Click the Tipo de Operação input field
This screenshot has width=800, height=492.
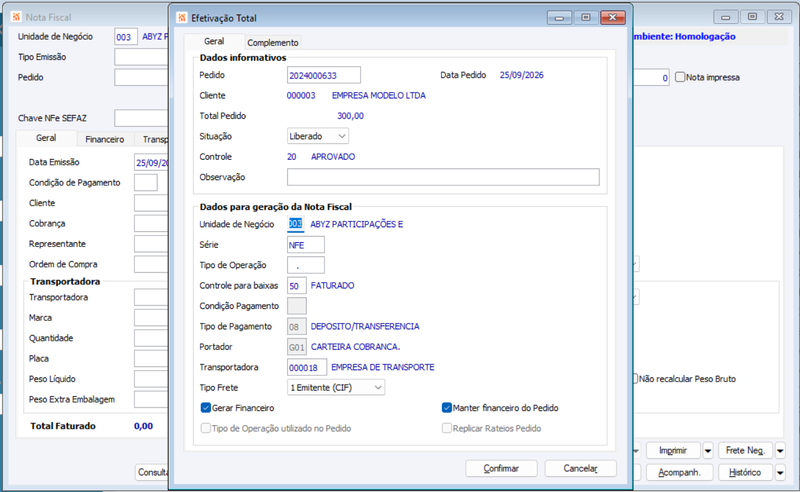[306, 265]
